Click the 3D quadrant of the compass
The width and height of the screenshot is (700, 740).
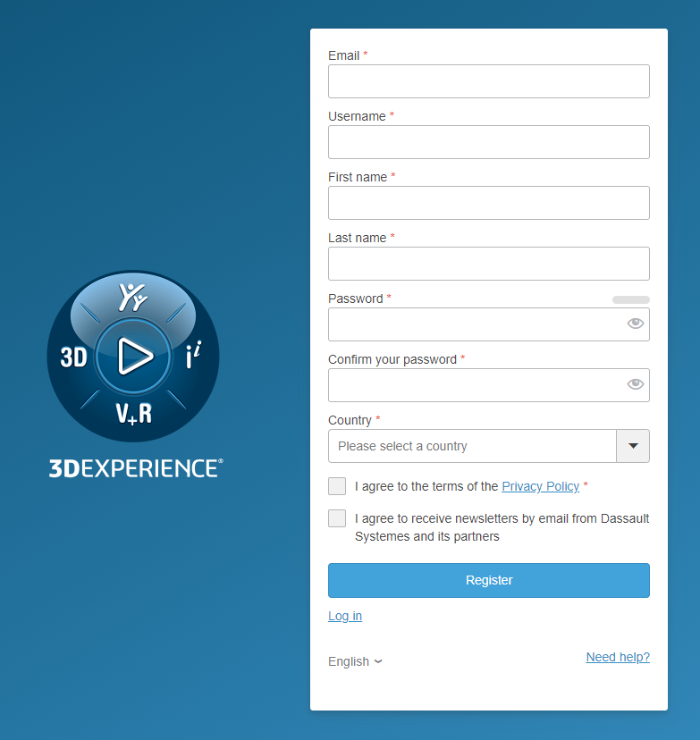[73, 357]
